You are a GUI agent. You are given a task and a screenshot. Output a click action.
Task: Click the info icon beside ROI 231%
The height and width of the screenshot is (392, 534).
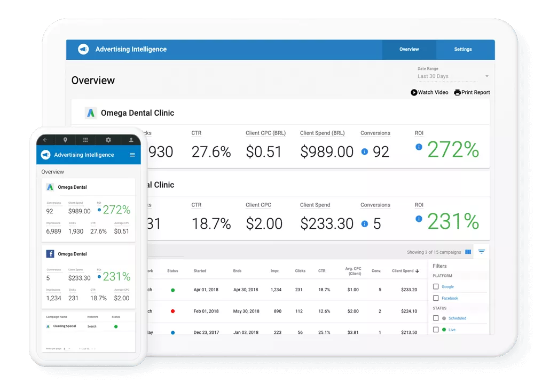click(x=419, y=219)
